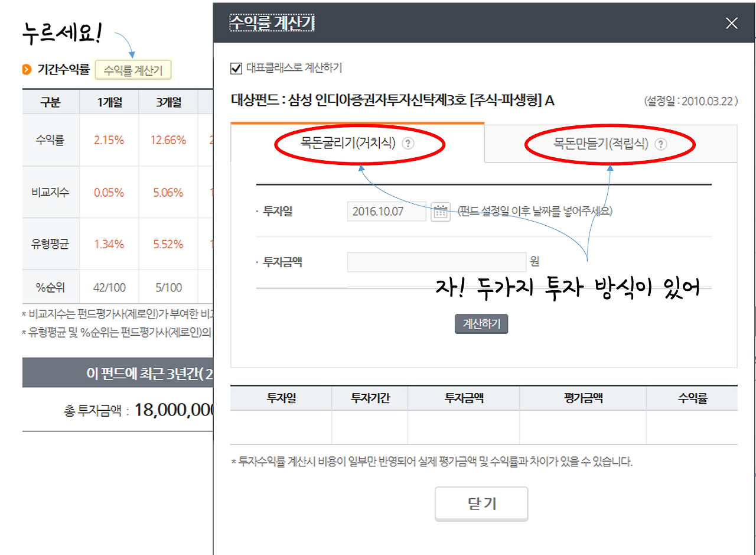Select the 수익률 column header in results table
The height and width of the screenshot is (555, 756).
tap(692, 398)
